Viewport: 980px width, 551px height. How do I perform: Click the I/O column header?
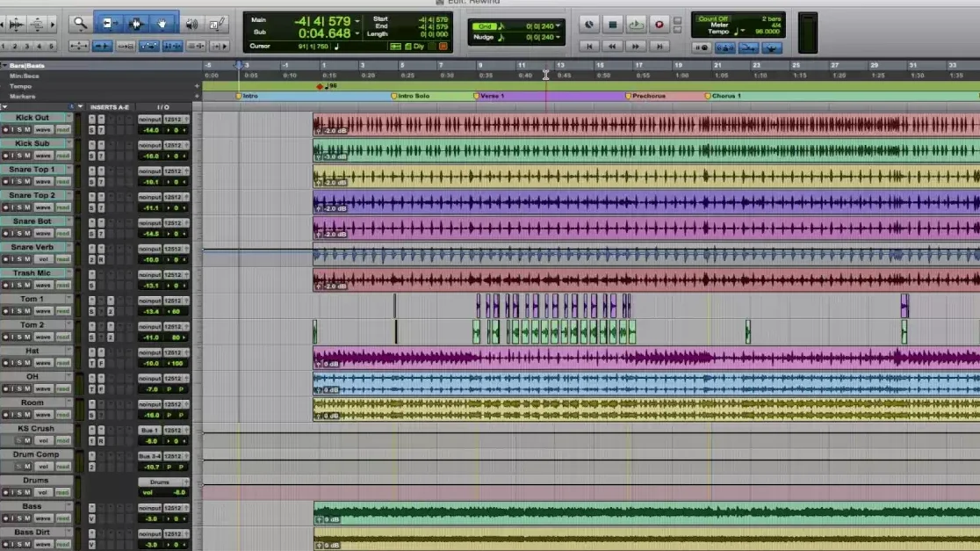click(162, 107)
